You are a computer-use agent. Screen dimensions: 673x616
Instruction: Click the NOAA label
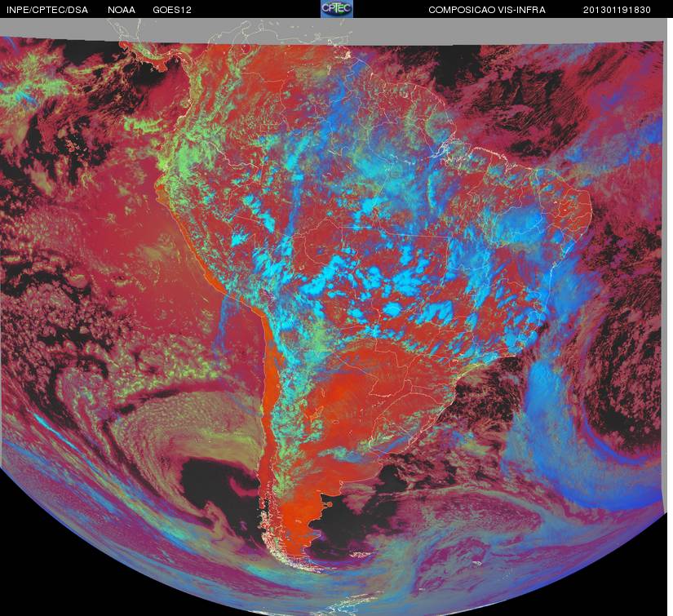122,10
